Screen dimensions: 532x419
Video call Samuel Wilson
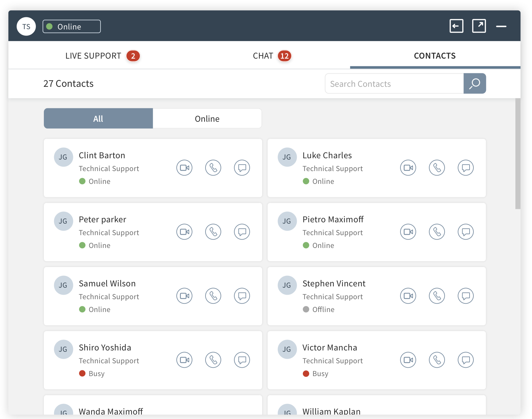(x=184, y=296)
